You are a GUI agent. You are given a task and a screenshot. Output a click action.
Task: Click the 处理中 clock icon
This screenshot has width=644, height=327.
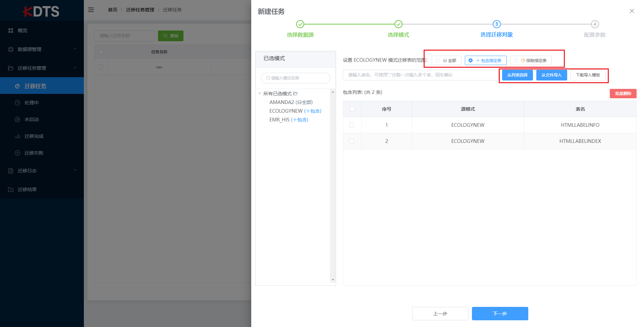tap(17, 103)
